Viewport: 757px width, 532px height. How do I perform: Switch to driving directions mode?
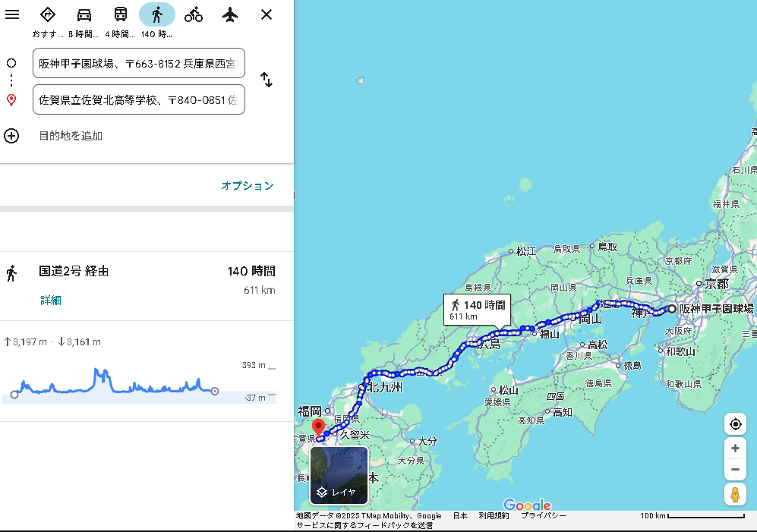pyautogui.click(x=84, y=14)
